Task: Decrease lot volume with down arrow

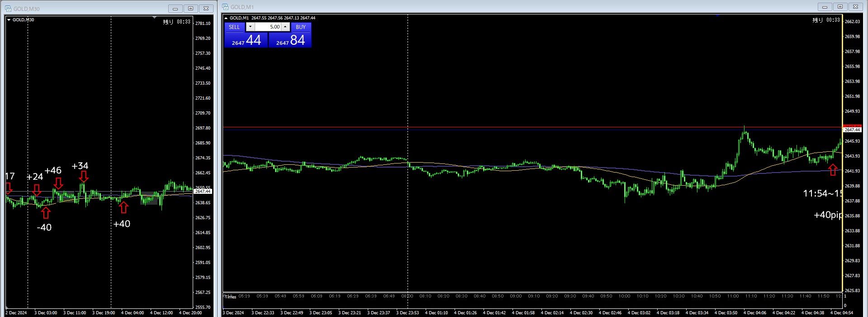Action: 250,27
